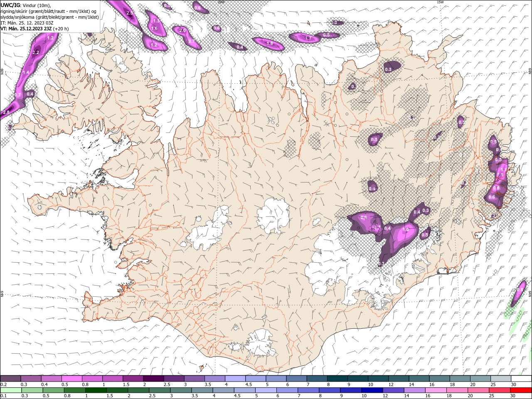Pick the bright pink 0.5 swatch in snow scale
Screen dimensions: 532x399
click(71, 379)
